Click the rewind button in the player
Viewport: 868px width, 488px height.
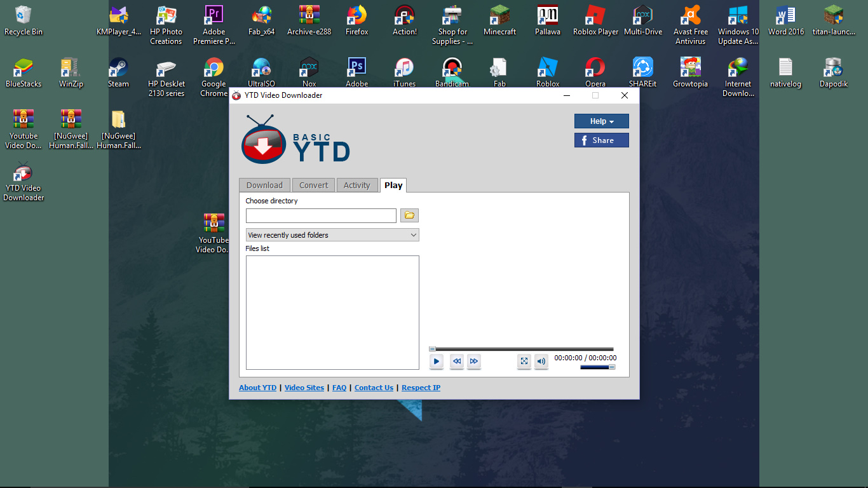456,362
